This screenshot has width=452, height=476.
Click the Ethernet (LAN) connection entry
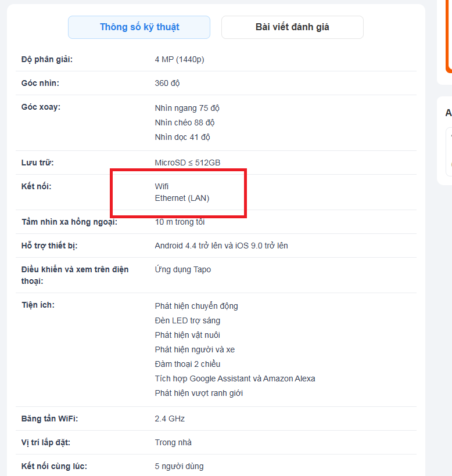pyautogui.click(x=182, y=198)
